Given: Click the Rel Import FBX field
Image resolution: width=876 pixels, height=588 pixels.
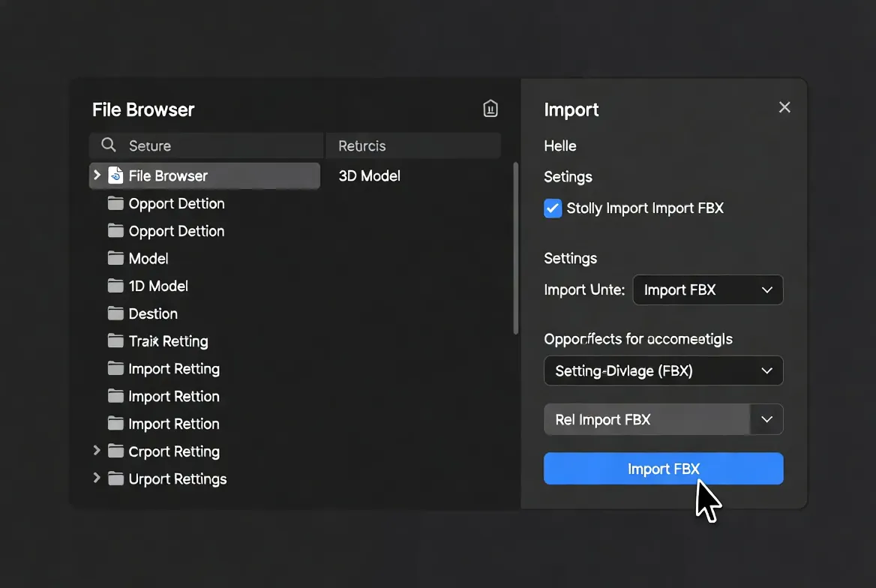Looking at the screenshot, I should [x=647, y=419].
